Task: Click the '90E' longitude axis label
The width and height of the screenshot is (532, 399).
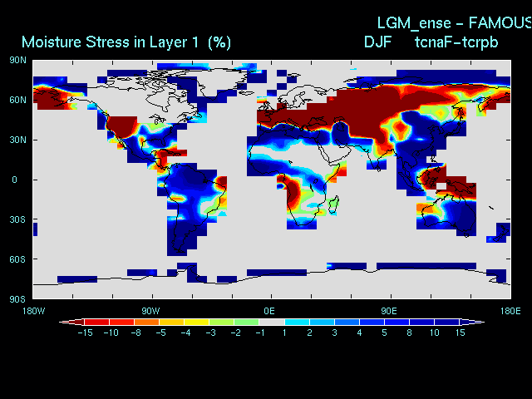Action: click(x=389, y=310)
